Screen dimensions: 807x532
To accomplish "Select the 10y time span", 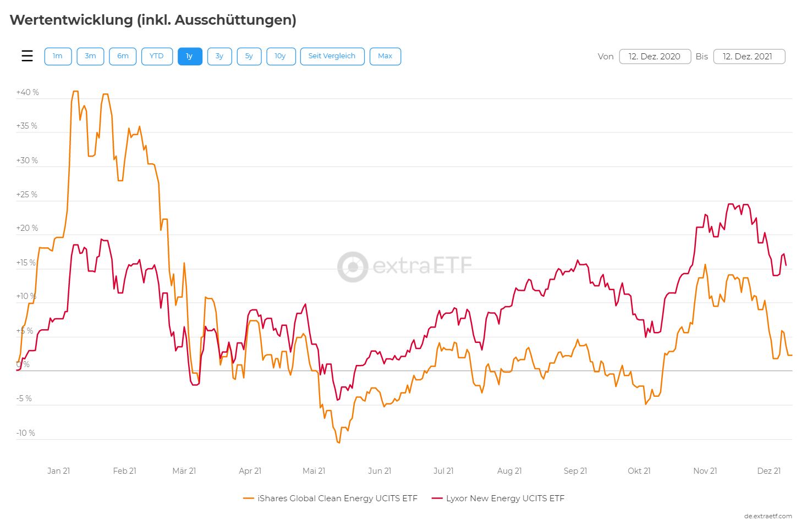I will click(x=281, y=56).
